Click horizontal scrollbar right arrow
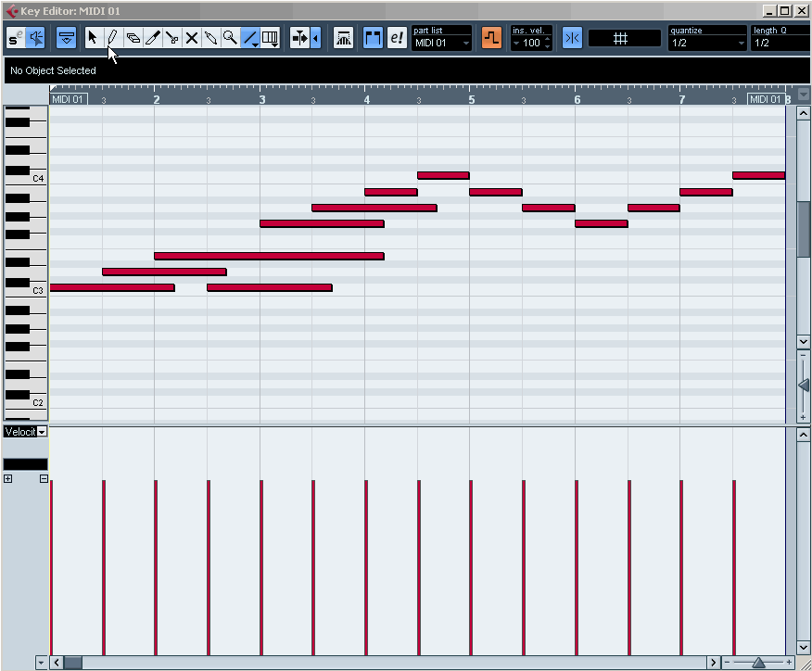 pyautogui.click(x=713, y=663)
